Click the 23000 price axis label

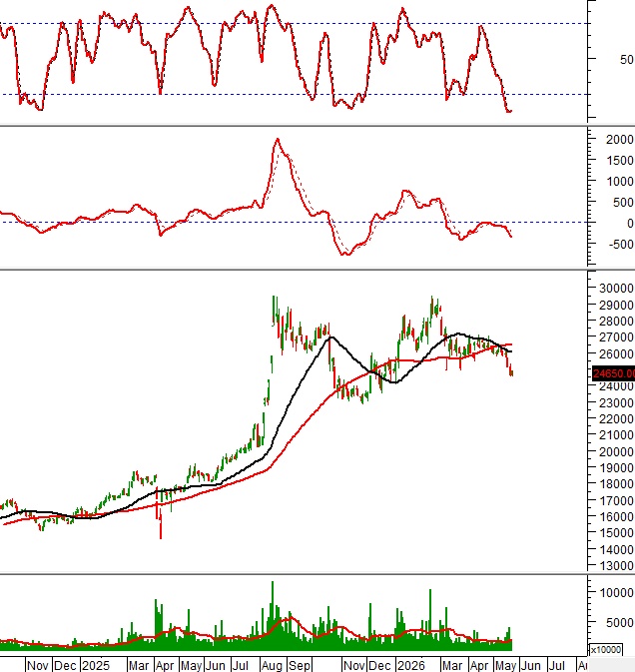[x=616, y=402]
